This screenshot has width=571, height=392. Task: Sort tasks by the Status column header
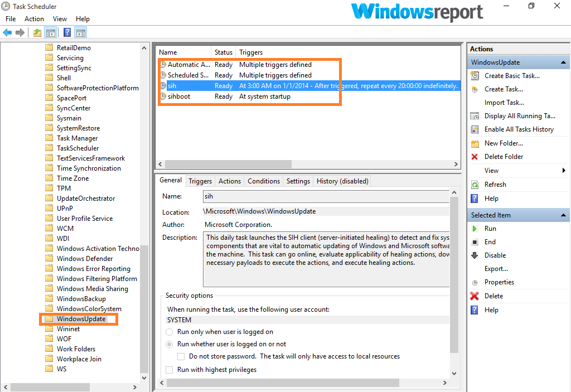[223, 52]
